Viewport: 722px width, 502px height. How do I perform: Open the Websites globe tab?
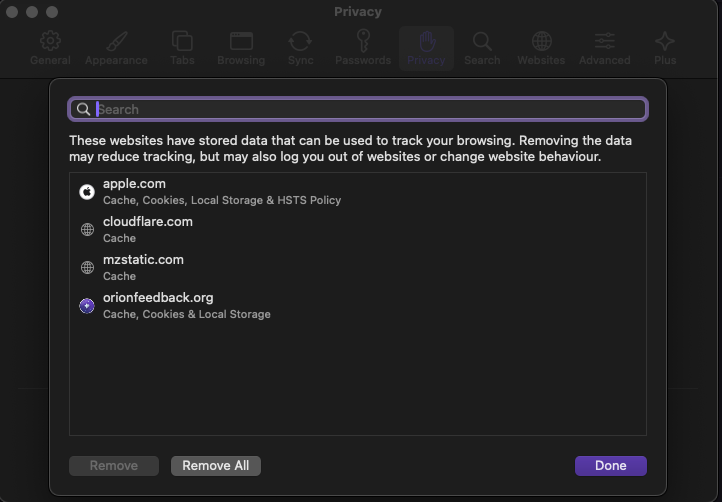point(541,47)
